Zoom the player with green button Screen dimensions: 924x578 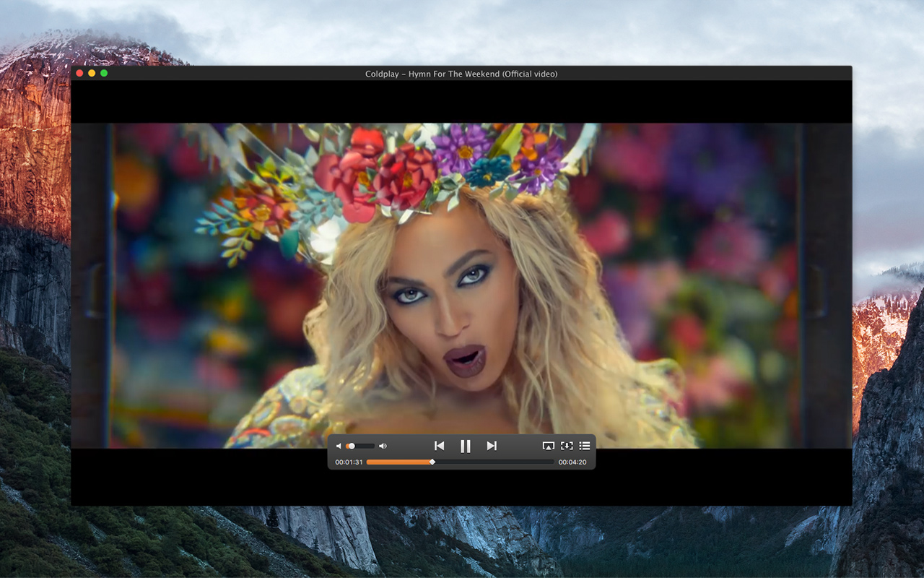pyautogui.click(x=104, y=73)
